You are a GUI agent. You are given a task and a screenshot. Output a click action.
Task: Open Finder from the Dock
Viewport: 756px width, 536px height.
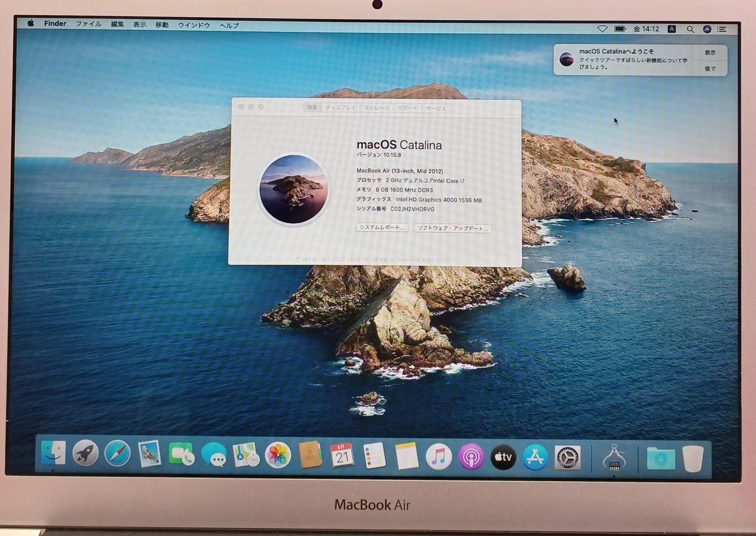tap(53, 453)
